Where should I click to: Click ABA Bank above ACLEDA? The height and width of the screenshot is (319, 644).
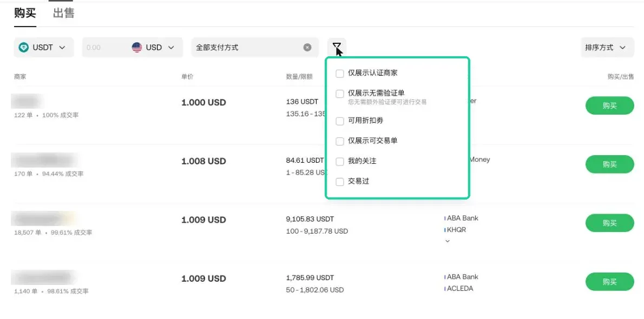(463, 277)
